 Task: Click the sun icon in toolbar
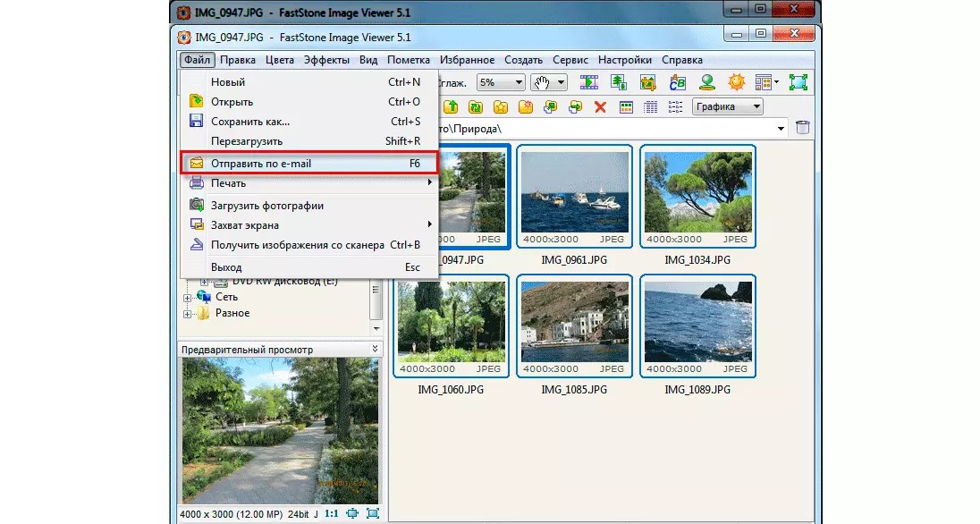tap(735, 82)
